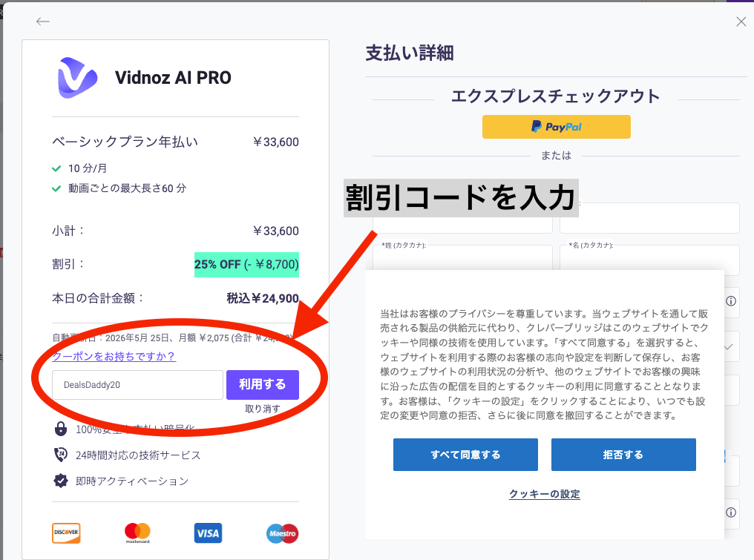Click the 税込￥24,900 total amount
This screenshot has height=560, width=754.
pos(263,298)
